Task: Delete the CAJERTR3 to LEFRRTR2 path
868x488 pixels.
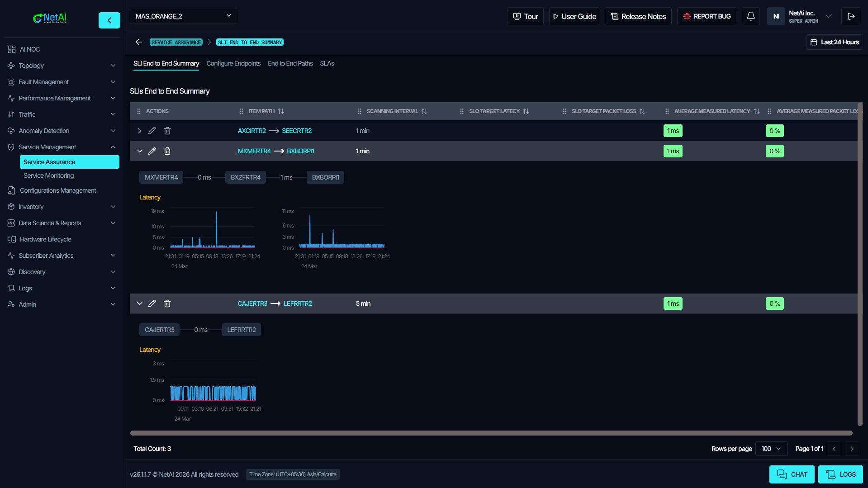Action: 167,303
